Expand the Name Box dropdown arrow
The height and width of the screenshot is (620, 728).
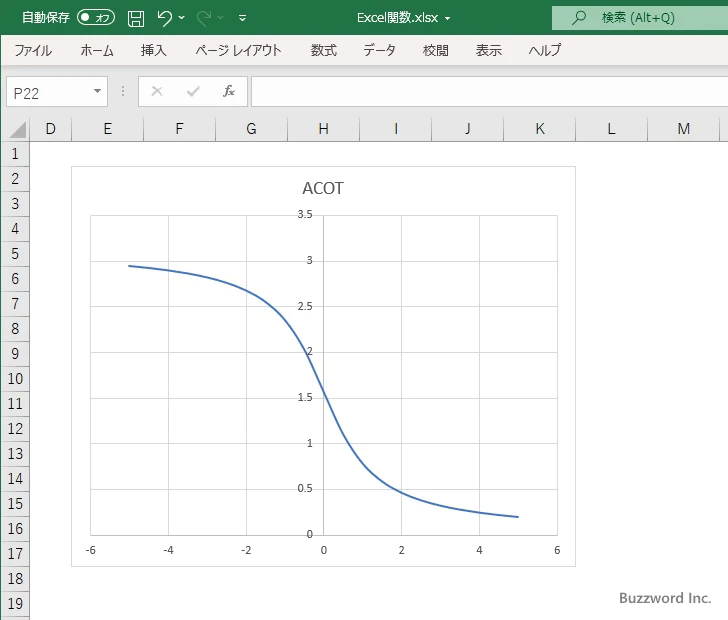[97, 92]
